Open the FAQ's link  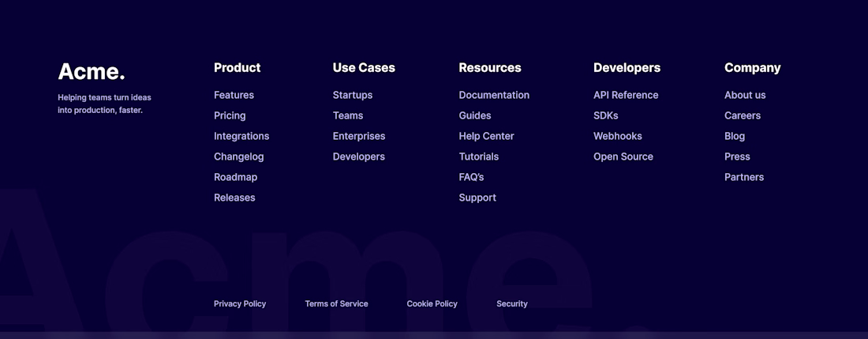pyautogui.click(x=471, y=177)
